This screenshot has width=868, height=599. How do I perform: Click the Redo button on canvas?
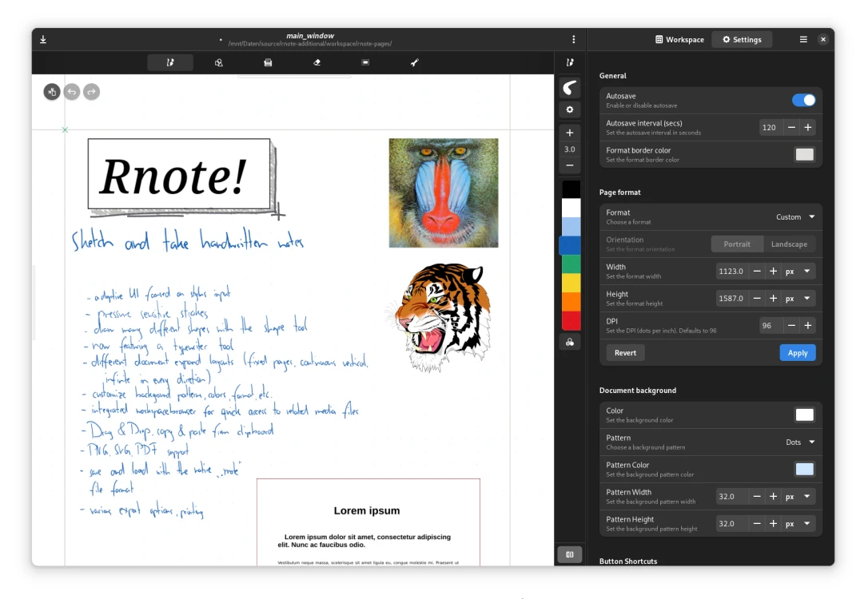tap(92, 92)
